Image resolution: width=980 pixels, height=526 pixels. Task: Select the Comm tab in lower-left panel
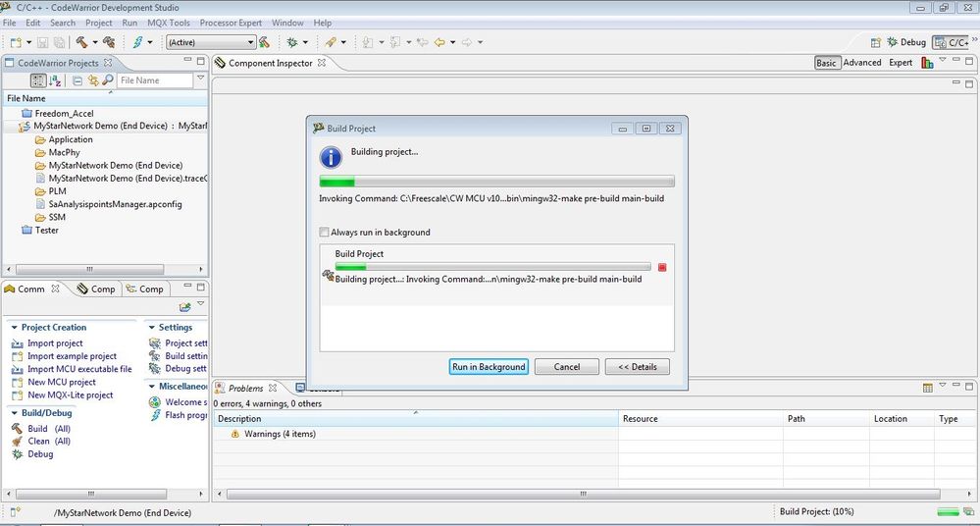(x=31, y=289)
